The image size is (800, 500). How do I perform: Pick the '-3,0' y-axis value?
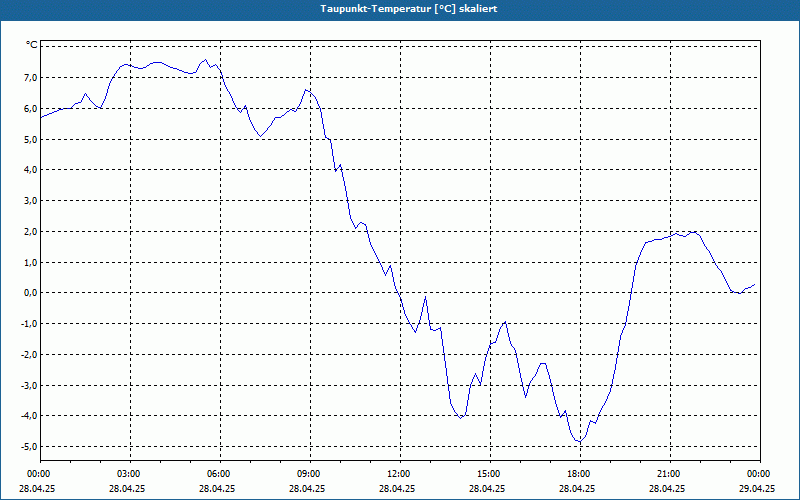coord(29,385)
